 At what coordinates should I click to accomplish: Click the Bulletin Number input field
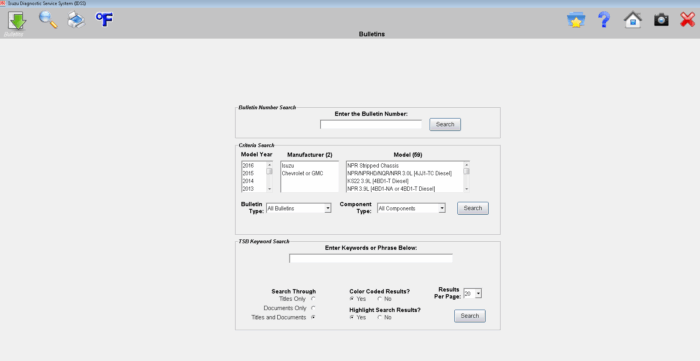[371, 124]
